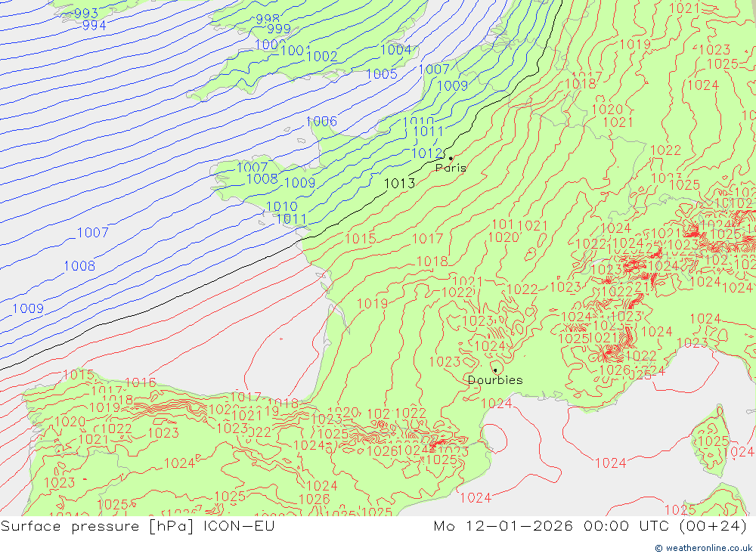Click the Paris location dot marker
Image resolution: width=756 pixels, height=554 pixels.
tap(451, 158)
